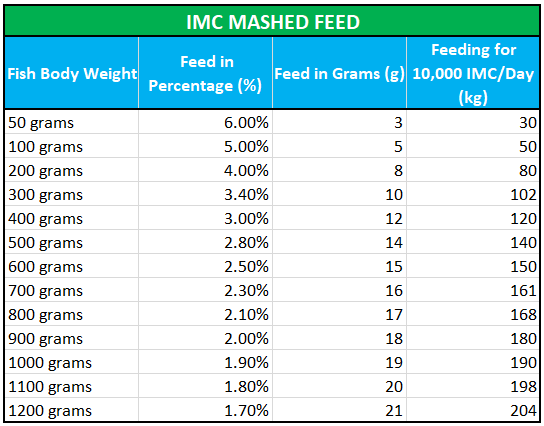544x426 pixels.
Task: Select the 1200 grams cell
Action: point(72,410)
